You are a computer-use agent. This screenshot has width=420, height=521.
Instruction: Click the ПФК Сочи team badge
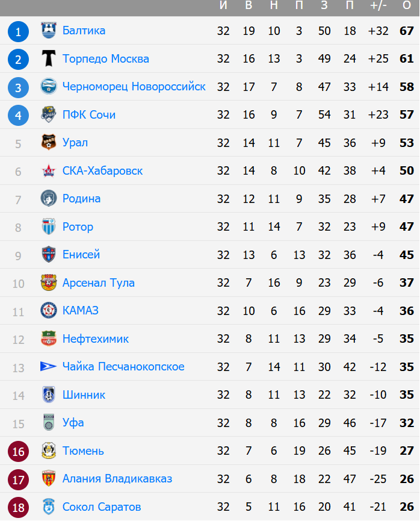point(49,114)
